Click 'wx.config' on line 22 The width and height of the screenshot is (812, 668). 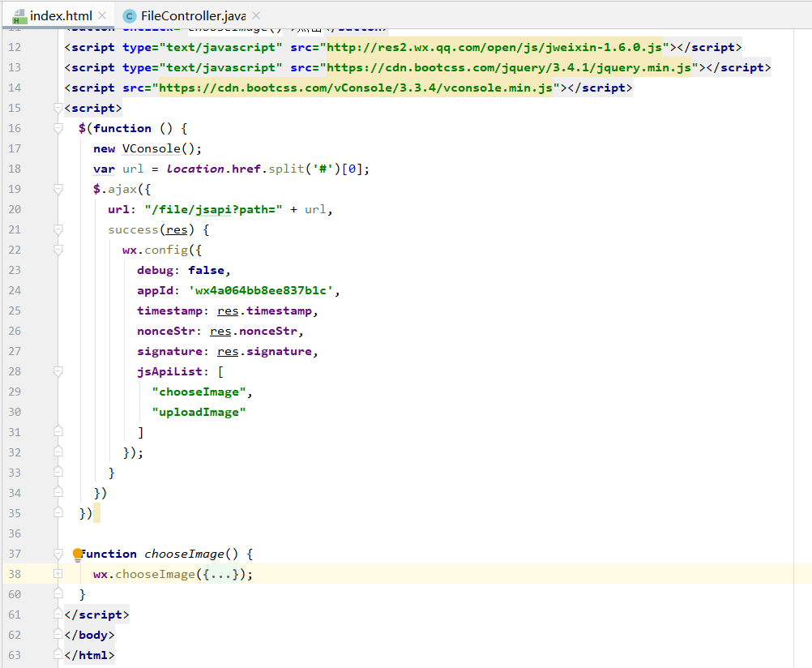(x=155, y=250)
